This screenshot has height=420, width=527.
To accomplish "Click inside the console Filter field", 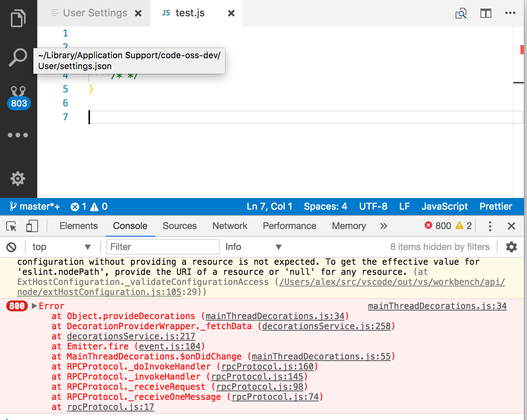I will point(163,246).
